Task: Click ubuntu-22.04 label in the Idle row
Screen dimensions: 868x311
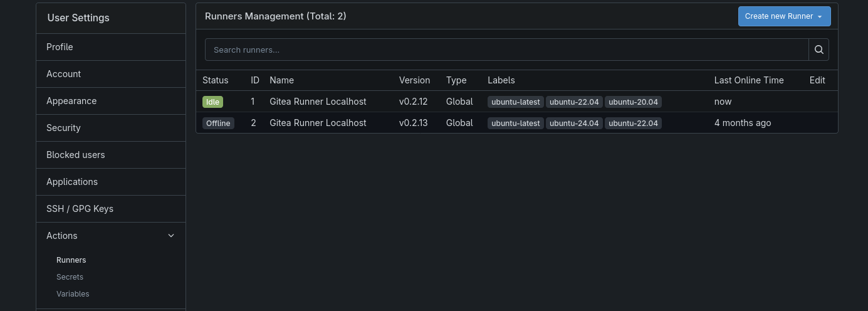Action: click(x=574, y=102)
